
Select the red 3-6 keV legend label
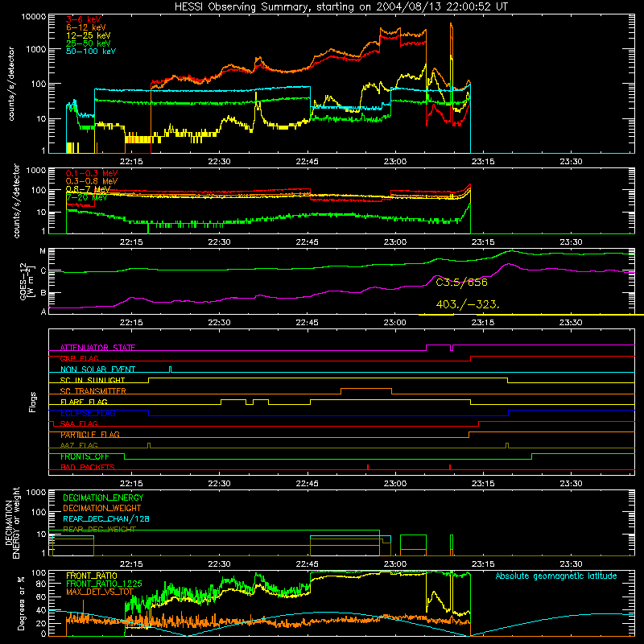[x=84, y=19]
